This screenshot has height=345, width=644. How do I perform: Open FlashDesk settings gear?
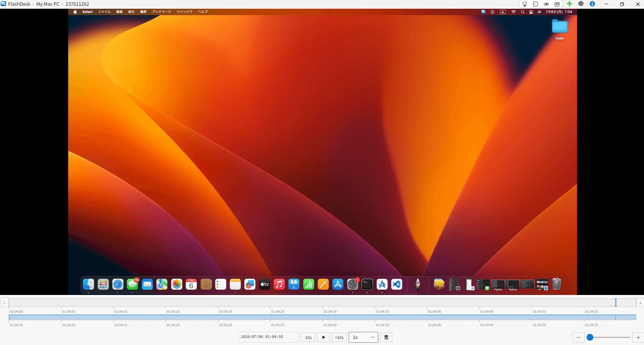click(x=581, y=4)
